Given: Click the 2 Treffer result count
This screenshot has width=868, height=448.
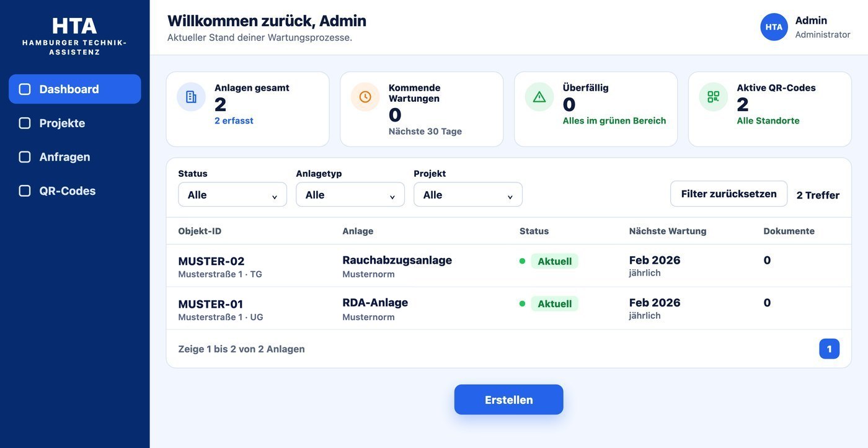Looking at the screenshot, I should 818,195.
